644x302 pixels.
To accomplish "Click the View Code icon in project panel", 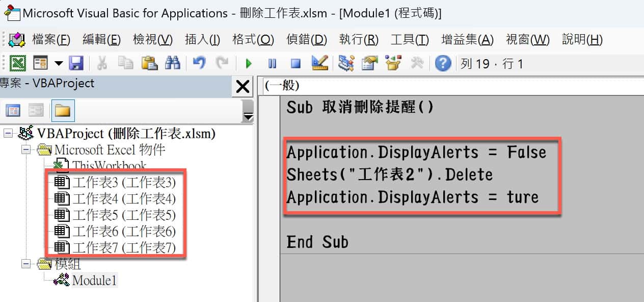I will (13, 110).
